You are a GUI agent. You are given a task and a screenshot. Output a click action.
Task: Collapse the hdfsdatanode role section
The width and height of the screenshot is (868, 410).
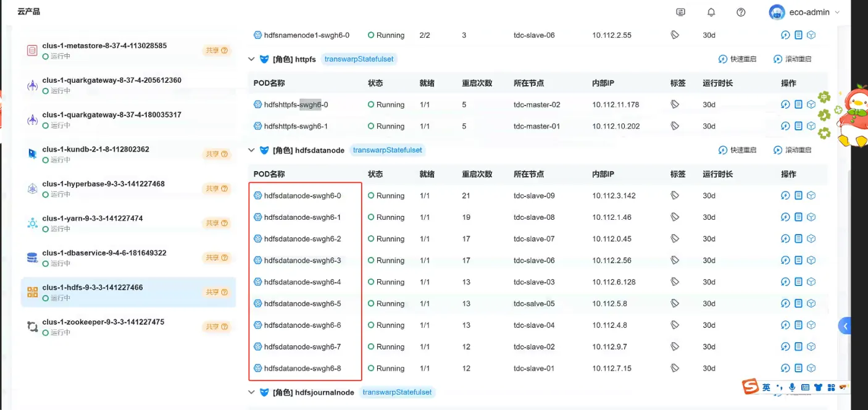point(251,150)
